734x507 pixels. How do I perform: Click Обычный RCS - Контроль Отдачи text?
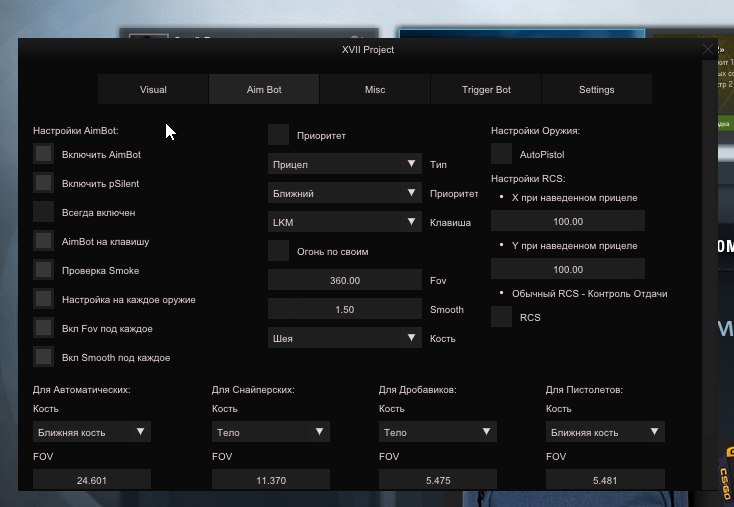pyautogui.click(x=589, y=294)
